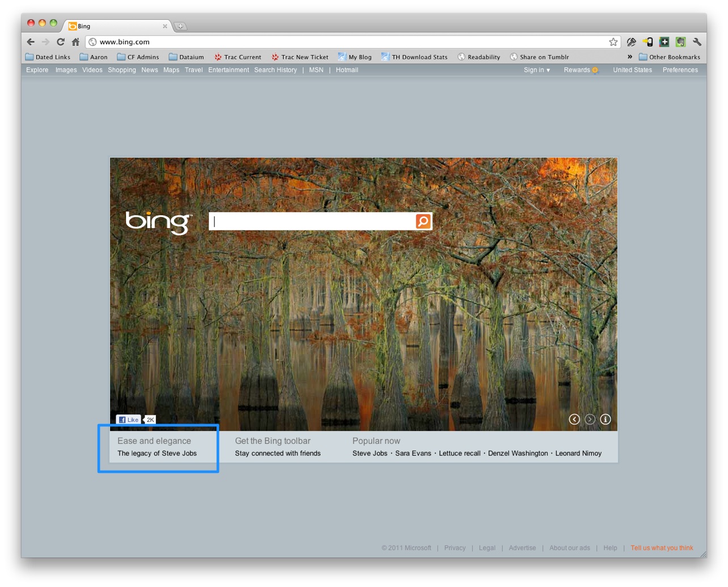
Task: Open the Sign in dropdown
Action: tap(537, 70)
